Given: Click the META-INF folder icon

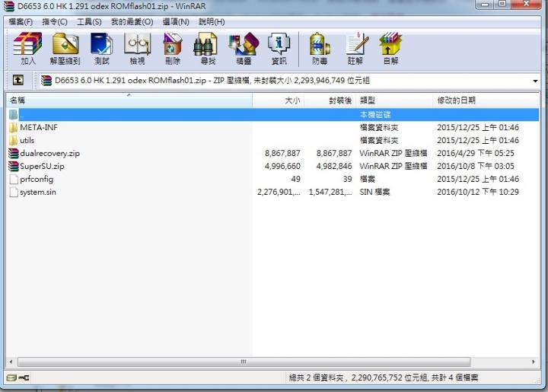Looking at the screenshot, I should pyautogui.click(x=13, y=128).
